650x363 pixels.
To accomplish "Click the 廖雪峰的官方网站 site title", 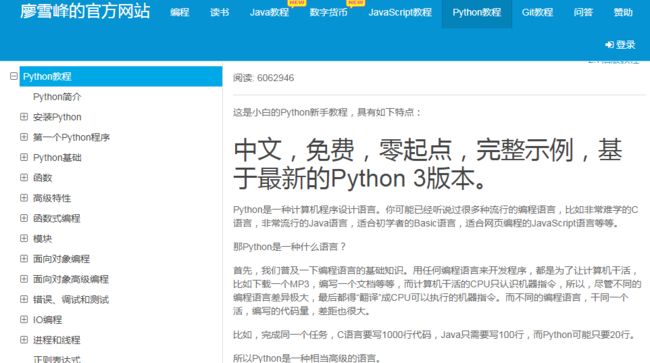I will point(85,12).
